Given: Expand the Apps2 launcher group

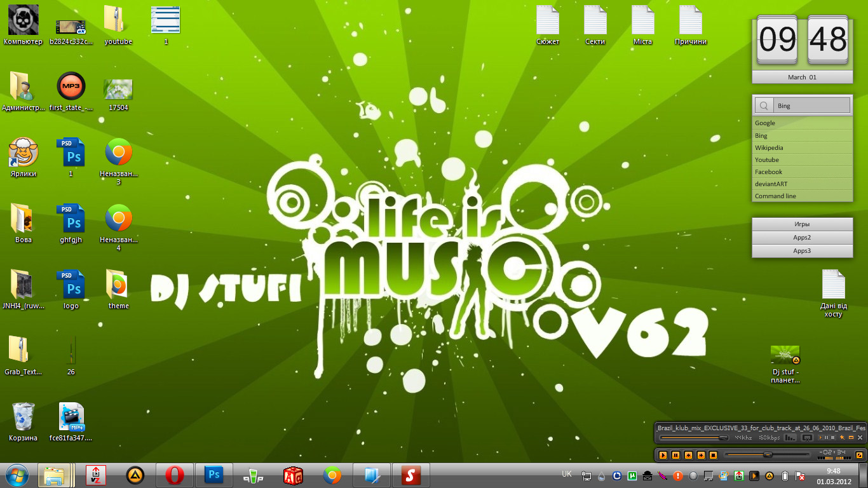Looking at the screenshot, I should pos(802,238).
